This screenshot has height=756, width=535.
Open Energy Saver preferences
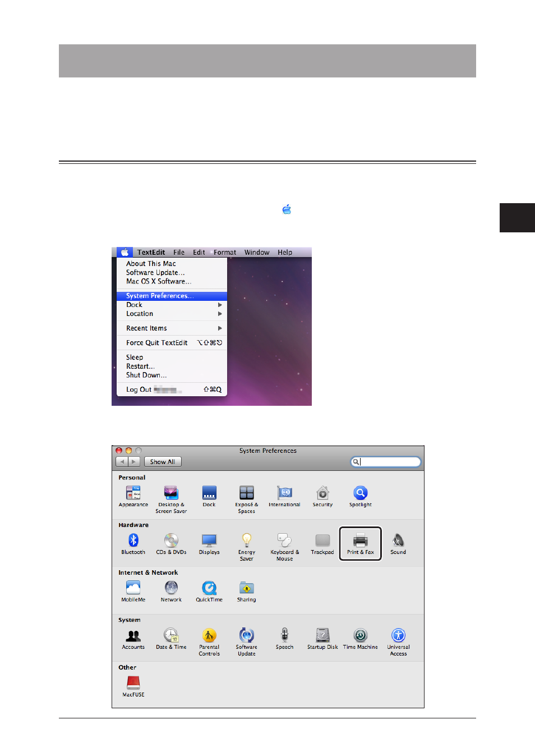[247, 547]
